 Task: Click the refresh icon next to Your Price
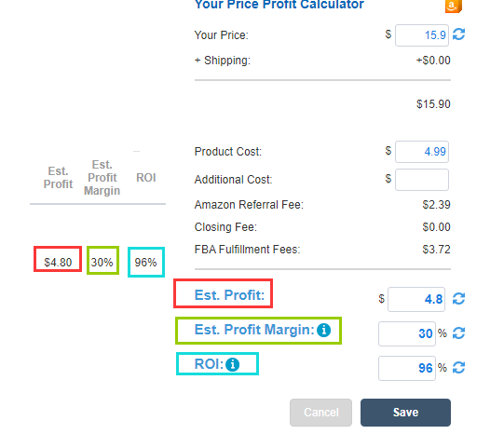point(458,34)
